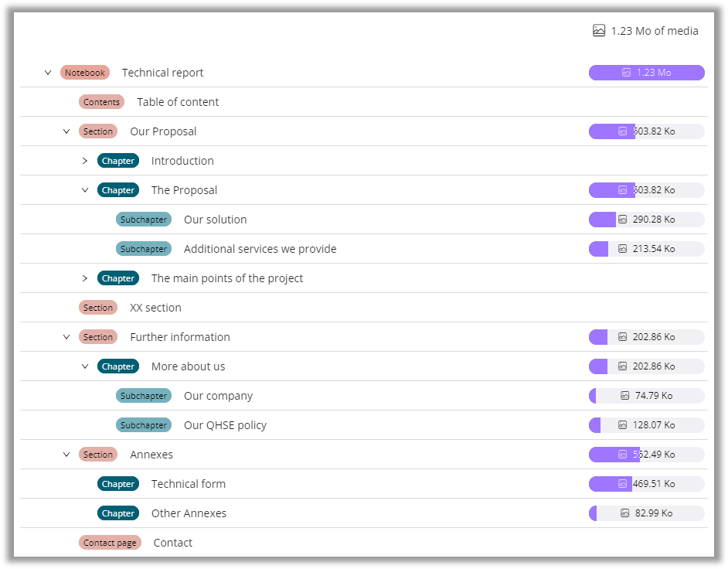728x569 pixels.
Task: Click the Further information 202.86 Ko size bar
Action: pyautogui.click(x=646, y=337)
